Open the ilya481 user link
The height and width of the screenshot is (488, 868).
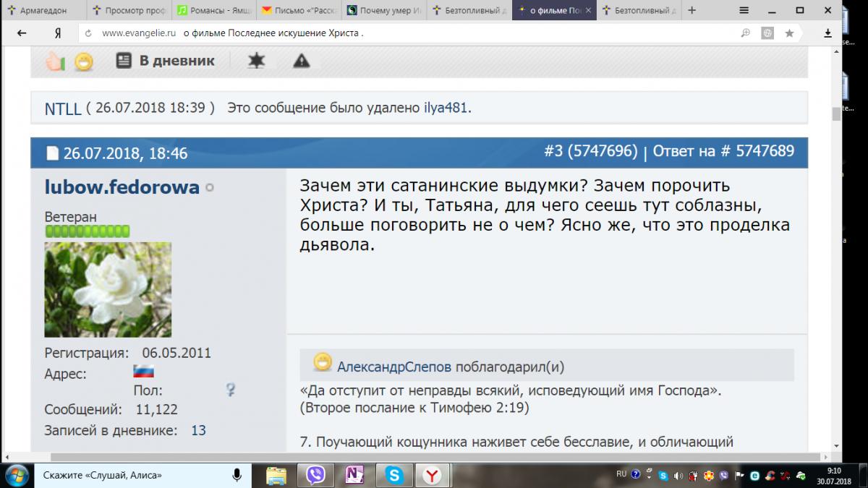click(446, 108)
